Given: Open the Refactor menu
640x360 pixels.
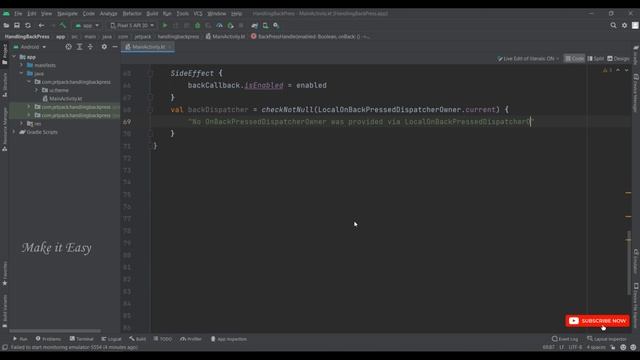Looking at the screenshot, I should click(x=132, y=13).
